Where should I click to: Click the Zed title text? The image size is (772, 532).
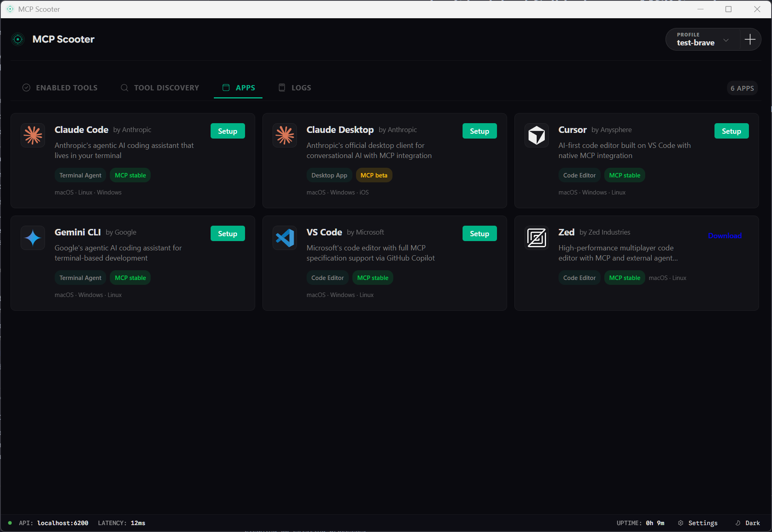coord(566,232)
